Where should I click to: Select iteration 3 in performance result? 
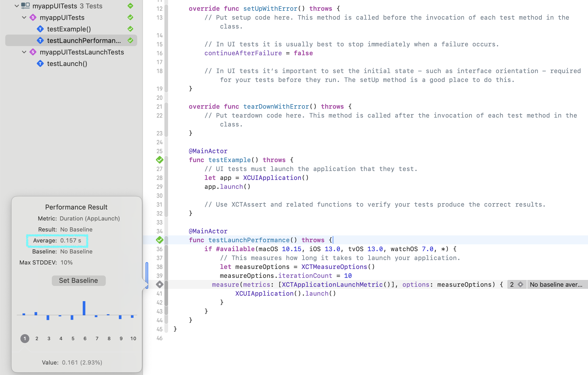point(49,339)
